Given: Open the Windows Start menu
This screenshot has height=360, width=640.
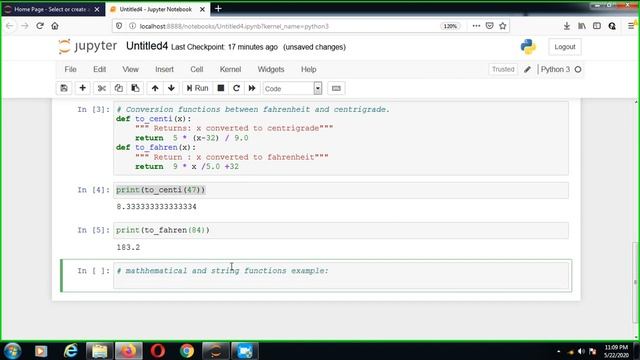Looking at the screenshot, I should pyautogui.click(x=13, y=351).
